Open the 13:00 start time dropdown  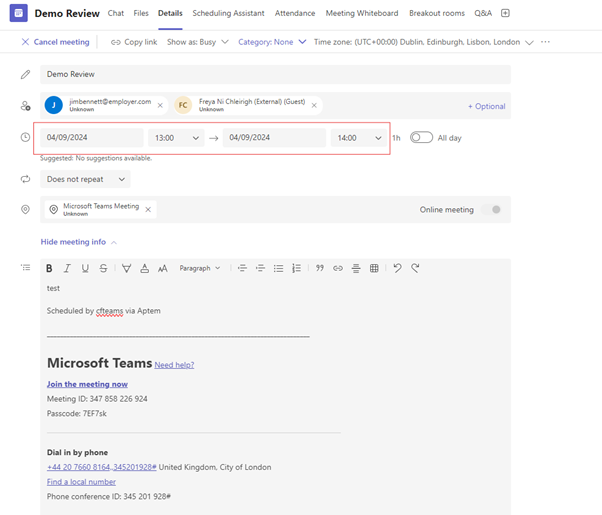[176, 138]
